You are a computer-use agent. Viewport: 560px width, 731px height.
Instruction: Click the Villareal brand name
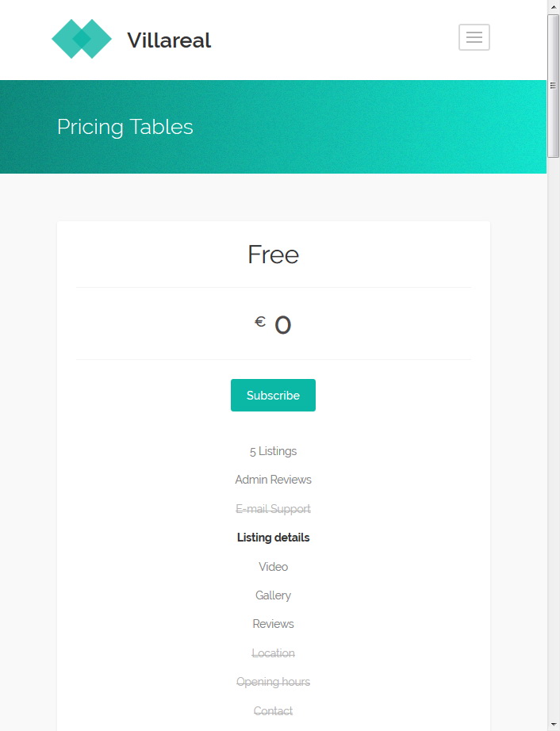coord(169,40)
